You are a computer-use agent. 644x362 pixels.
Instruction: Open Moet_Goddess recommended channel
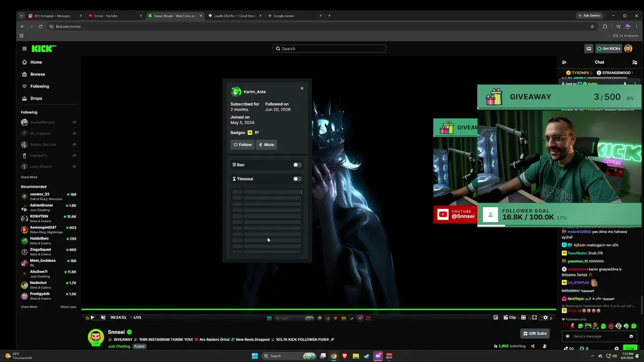coord(48,262)
